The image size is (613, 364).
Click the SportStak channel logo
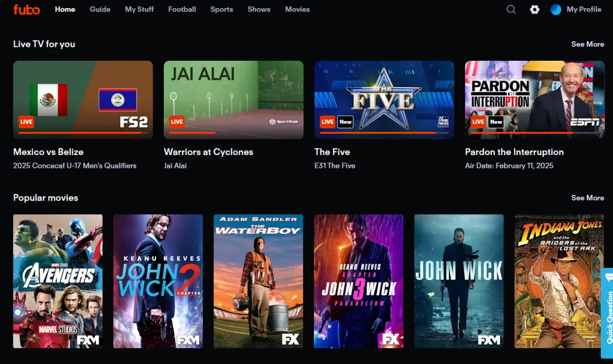click(x=284, y=122)
